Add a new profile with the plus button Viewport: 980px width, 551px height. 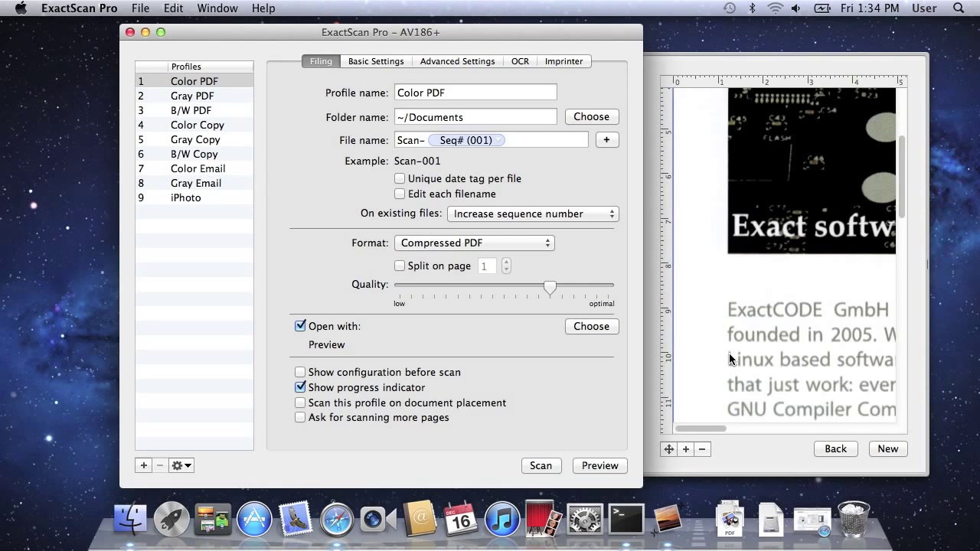click(x=143, y=465)
